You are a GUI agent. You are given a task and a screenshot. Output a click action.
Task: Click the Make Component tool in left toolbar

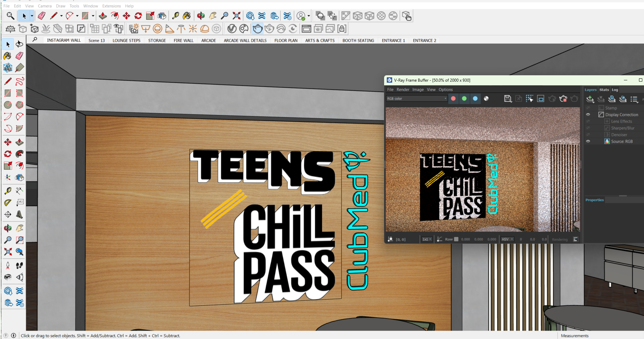[x=8, y=68]
